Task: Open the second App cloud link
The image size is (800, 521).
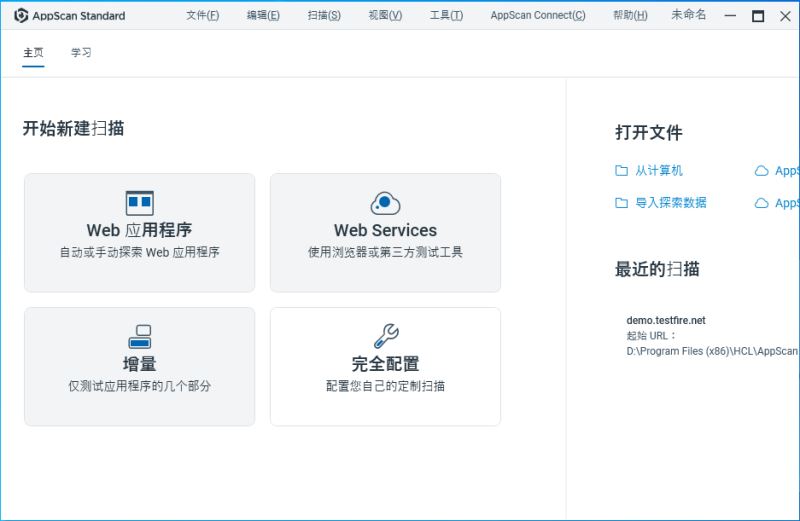Action: [787, 203]
